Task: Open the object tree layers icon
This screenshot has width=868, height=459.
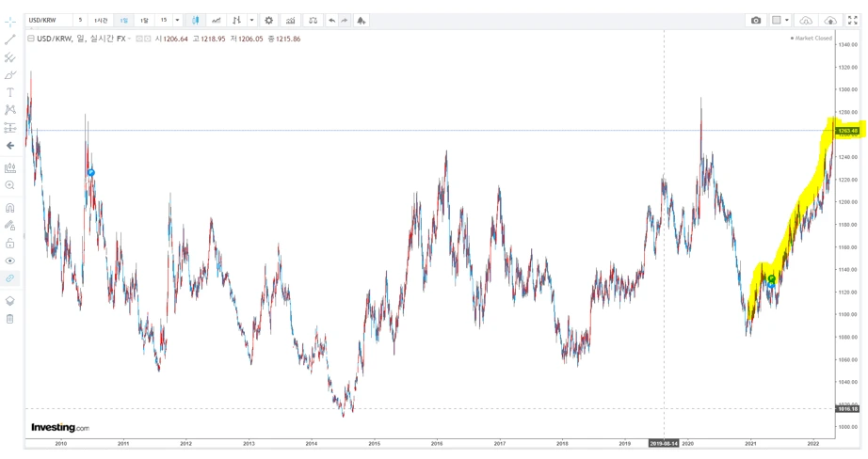Action: point(10,301)
